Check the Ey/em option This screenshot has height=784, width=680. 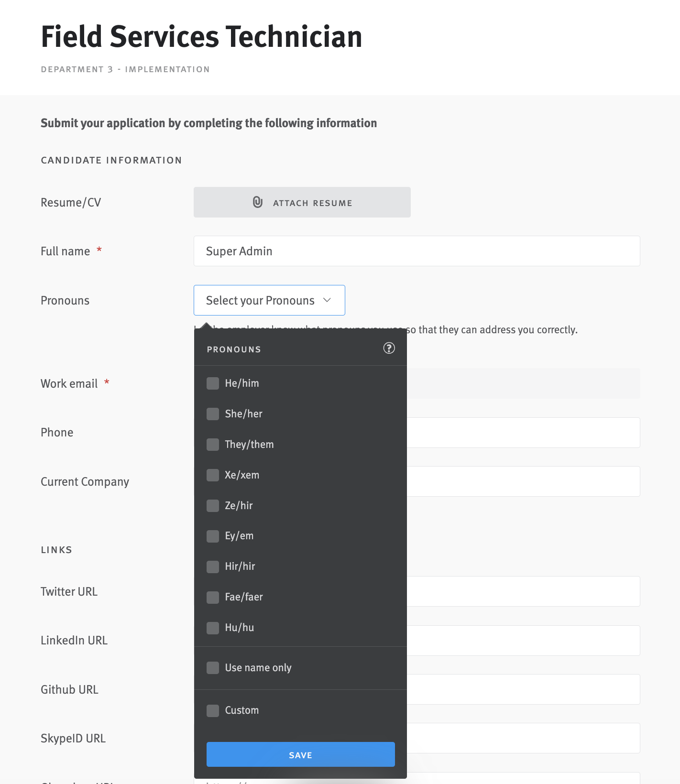point(213,536)
